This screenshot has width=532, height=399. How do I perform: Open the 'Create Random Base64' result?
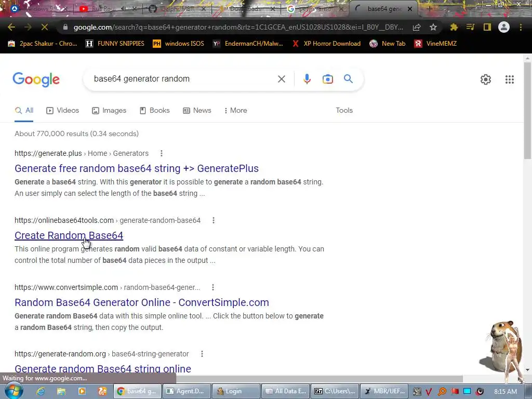[x=69, y=235]
